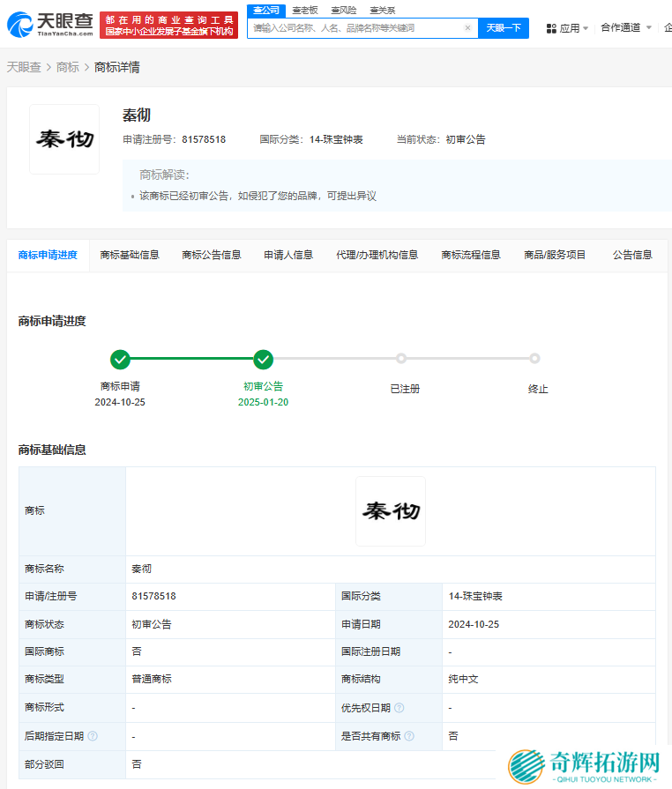Expand the 合作通道 dropdown menu
Viewport: 672px width, 789px height.
[x=626, y=28]
